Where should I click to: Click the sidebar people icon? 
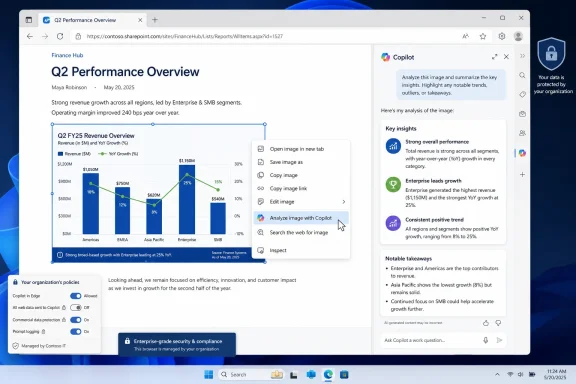[x=522, y=133]
